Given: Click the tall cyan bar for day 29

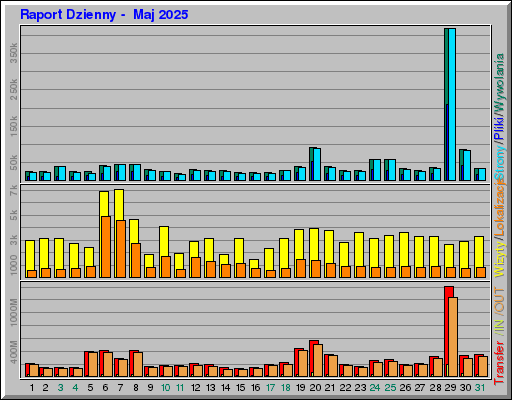Looking at the screenshot, I should [x=452, y=104].
